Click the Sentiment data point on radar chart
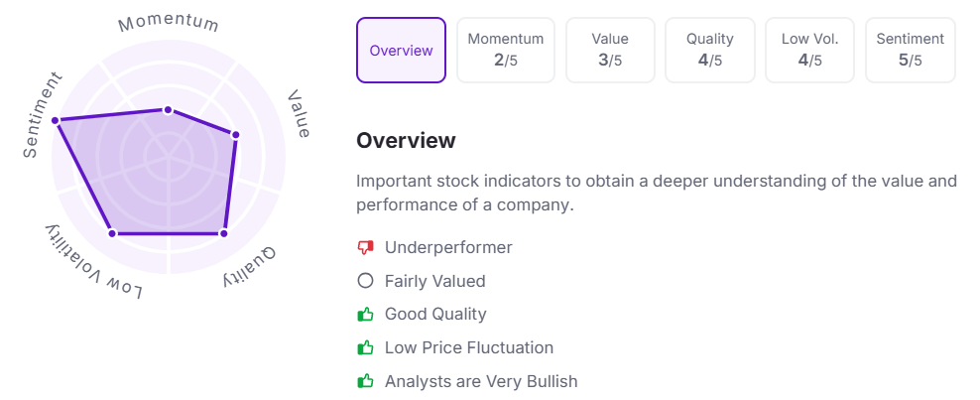This screenshot has height=400, width=980. [56, 120]
